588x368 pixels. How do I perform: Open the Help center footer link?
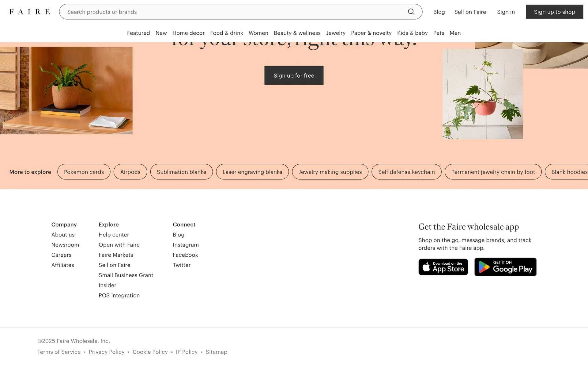click(x=114, y=235)
